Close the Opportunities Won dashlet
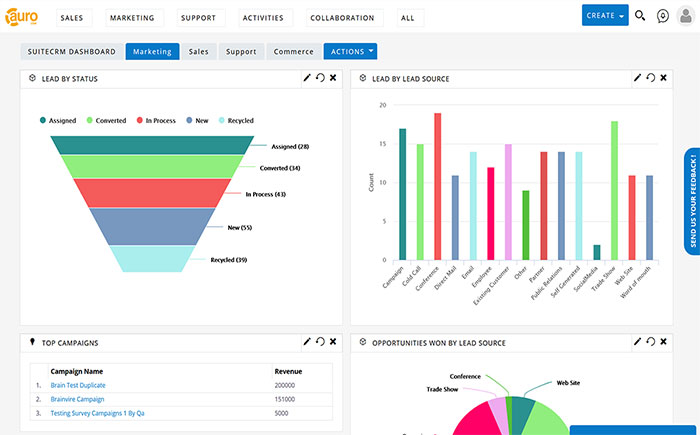 click(x=663, y=342)
